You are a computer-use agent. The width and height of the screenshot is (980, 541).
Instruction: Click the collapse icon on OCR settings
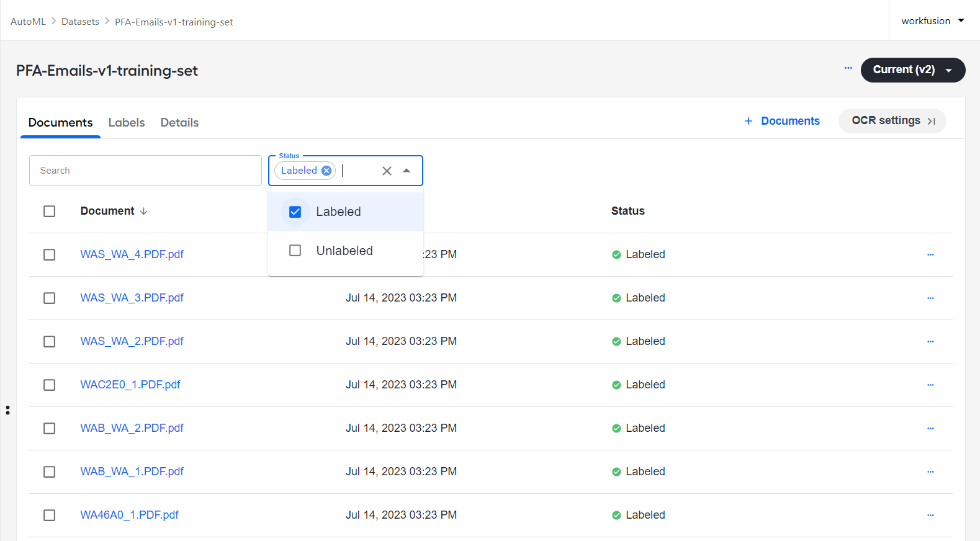coord(932,121)
